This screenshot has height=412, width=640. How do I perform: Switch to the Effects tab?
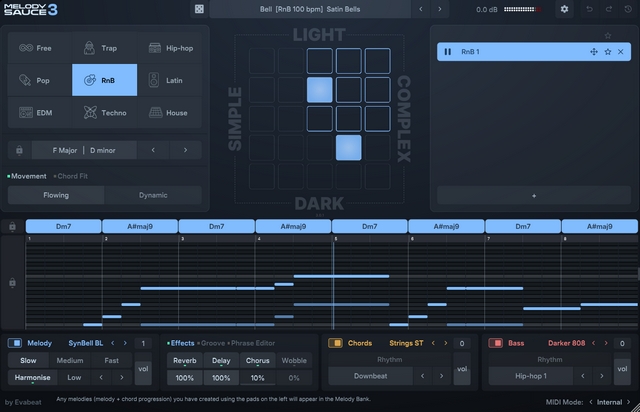coord(182,343)
